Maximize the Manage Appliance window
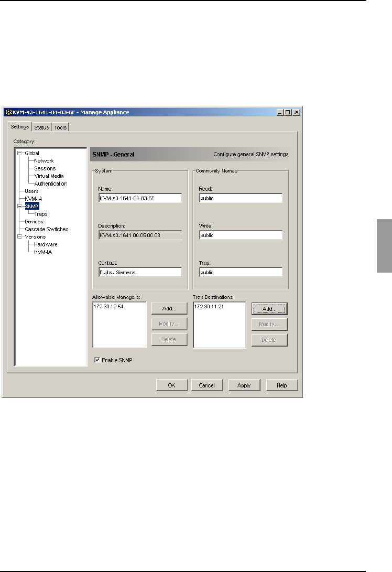 pyautogui.click(x=288, y=112)
